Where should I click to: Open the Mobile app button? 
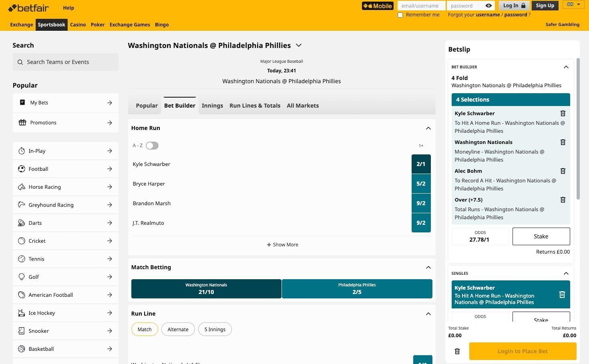pos(378,6)
